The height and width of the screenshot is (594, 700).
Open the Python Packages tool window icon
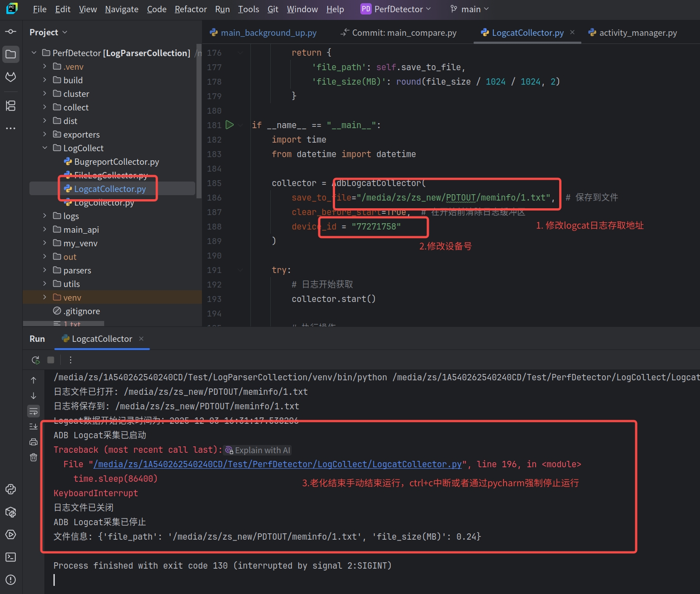point(11,512)
